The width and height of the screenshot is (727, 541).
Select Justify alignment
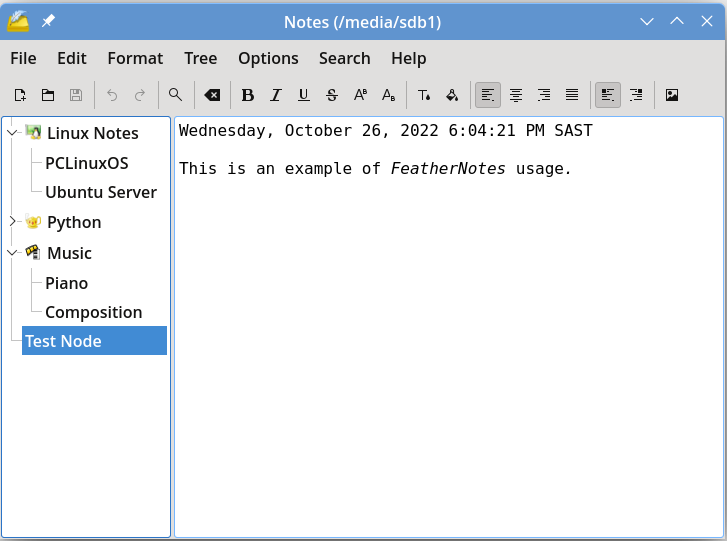coord(572,95)
